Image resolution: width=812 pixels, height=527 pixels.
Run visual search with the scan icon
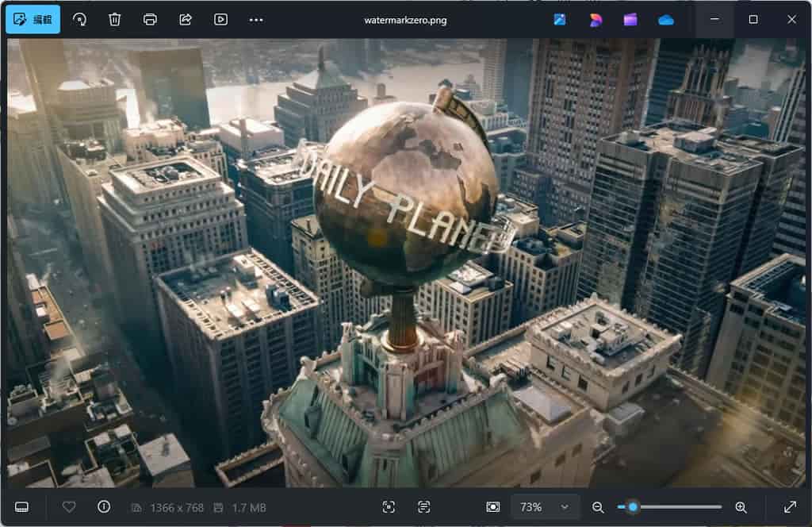point(389,507)
